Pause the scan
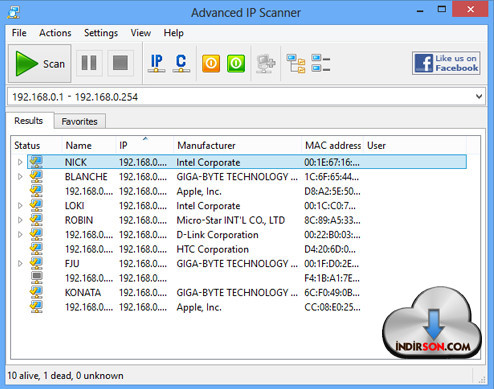 coord(89,63)
